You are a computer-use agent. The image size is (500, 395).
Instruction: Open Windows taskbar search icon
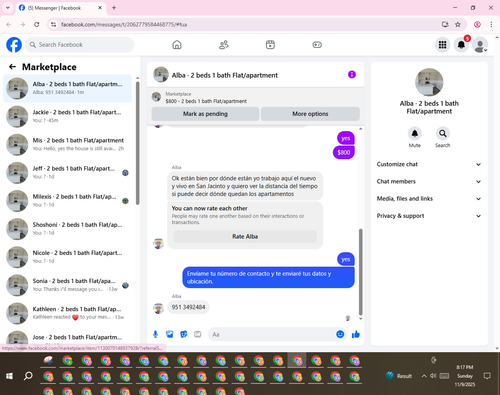(28, 376)
